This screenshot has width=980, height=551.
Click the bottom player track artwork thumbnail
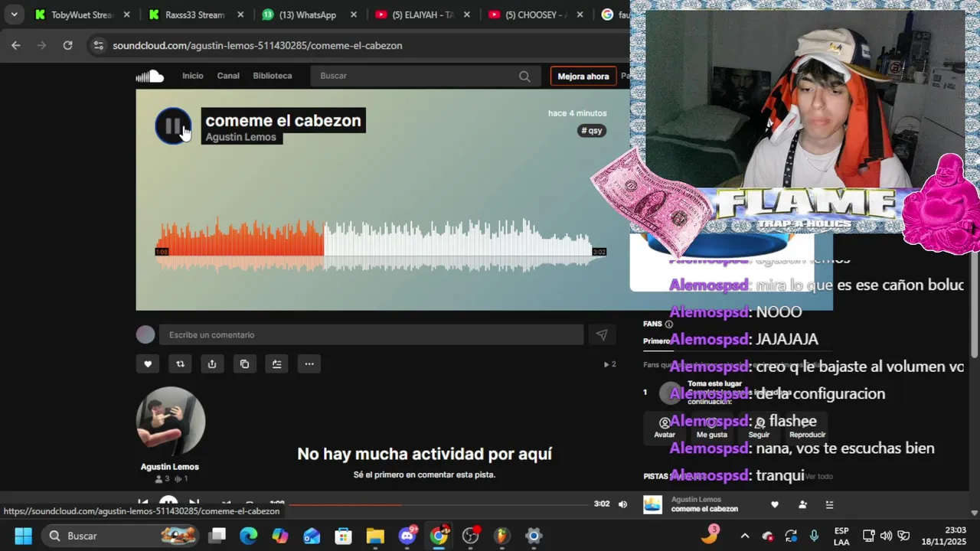pyautogui.click(x=652, y=504)
